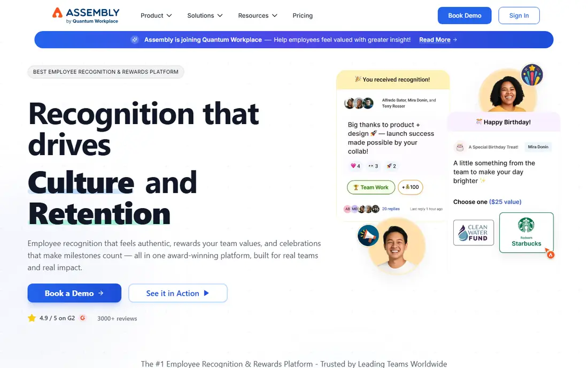Toggle the Team Work badge tag
588x368 pixels.
(371, 187)
